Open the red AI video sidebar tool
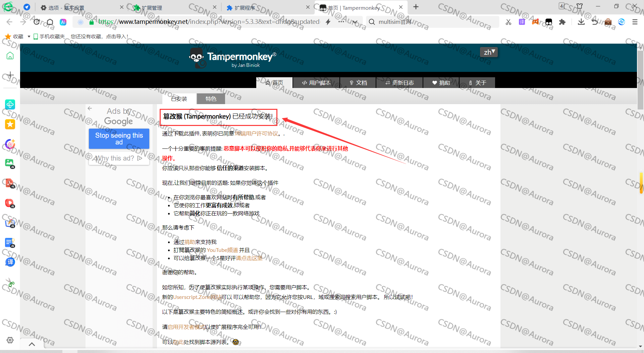This screenshot has width=644, height=353. pos(10,203)
